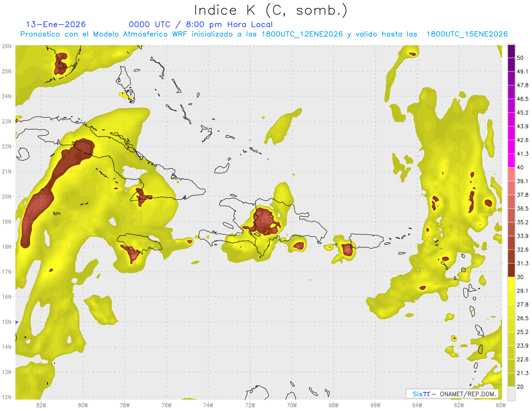Click longitude label "76W"
The width and height of the screenshot is (532, 411).
pos(167,405)
